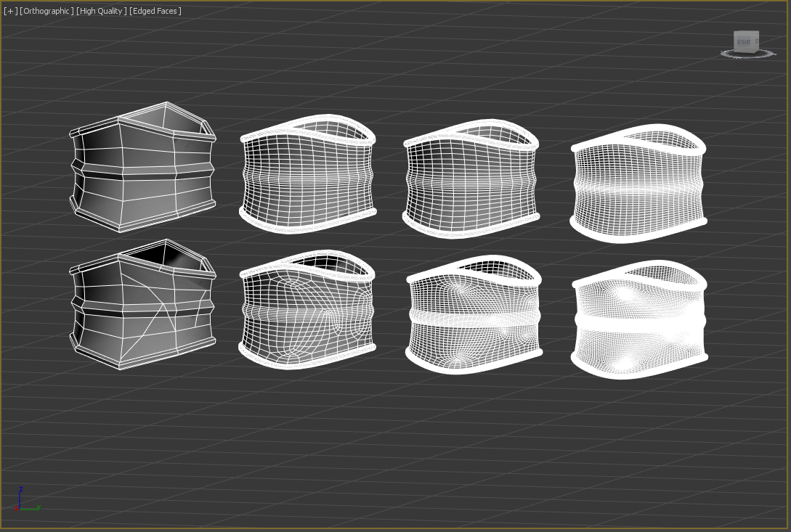Select the second basket in top row
This screenshot has width=791, height=532.
(308, 174)
